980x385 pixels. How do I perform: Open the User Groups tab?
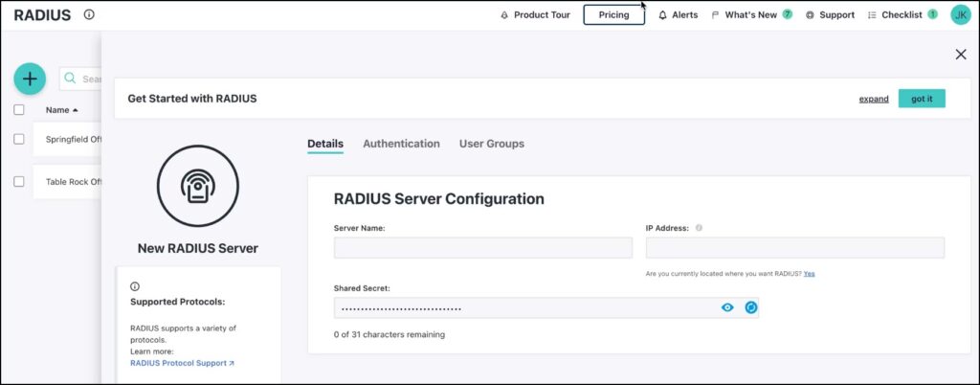tap(491, 144)
